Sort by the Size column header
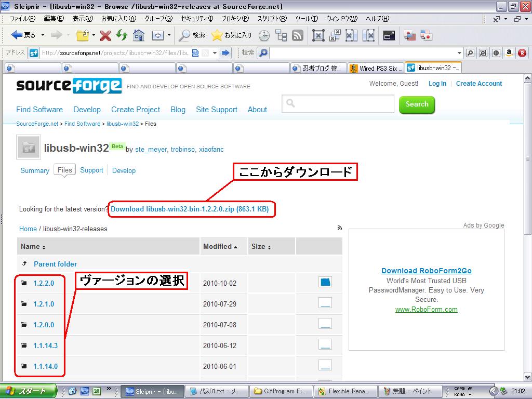 [x=261, y=247]
